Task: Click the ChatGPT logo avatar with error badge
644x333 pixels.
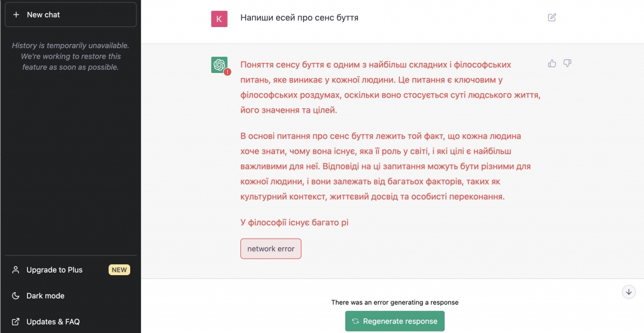Action: [x=219, y=65]
